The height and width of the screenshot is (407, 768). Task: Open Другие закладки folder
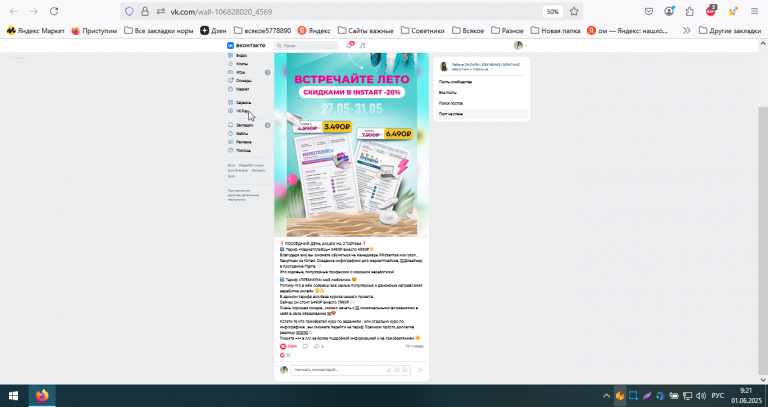tap(730, 30)
